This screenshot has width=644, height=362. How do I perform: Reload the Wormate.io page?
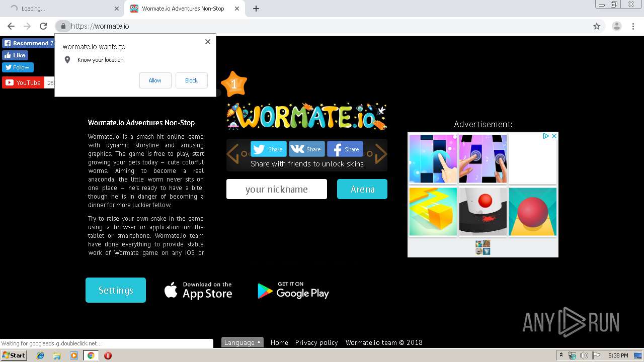click(x=43, y=26)
